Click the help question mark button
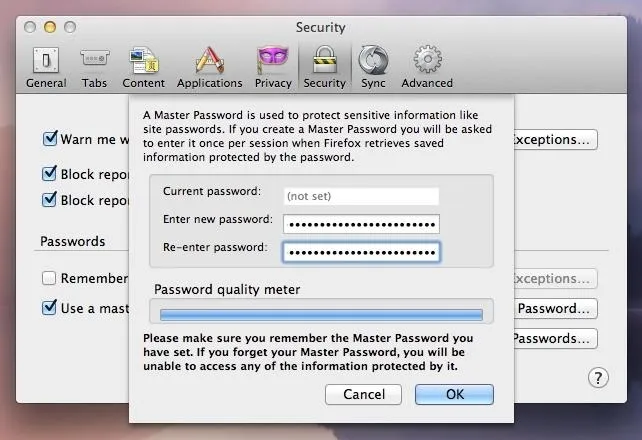 (598, 378)
